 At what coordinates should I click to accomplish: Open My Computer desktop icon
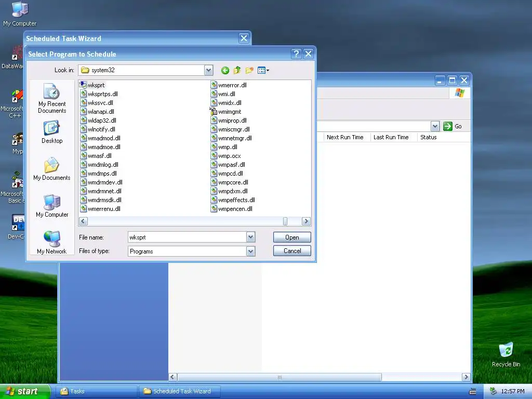[x=20, y=14]
